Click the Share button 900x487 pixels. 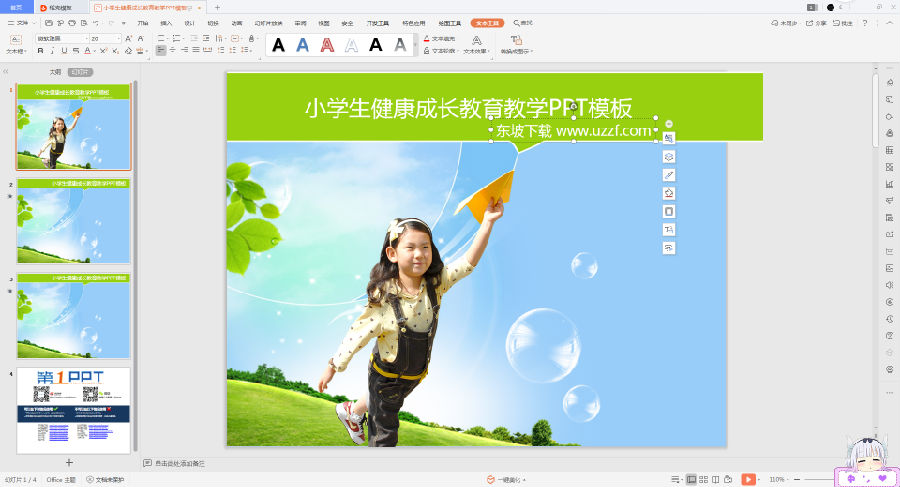click(816, 23)
